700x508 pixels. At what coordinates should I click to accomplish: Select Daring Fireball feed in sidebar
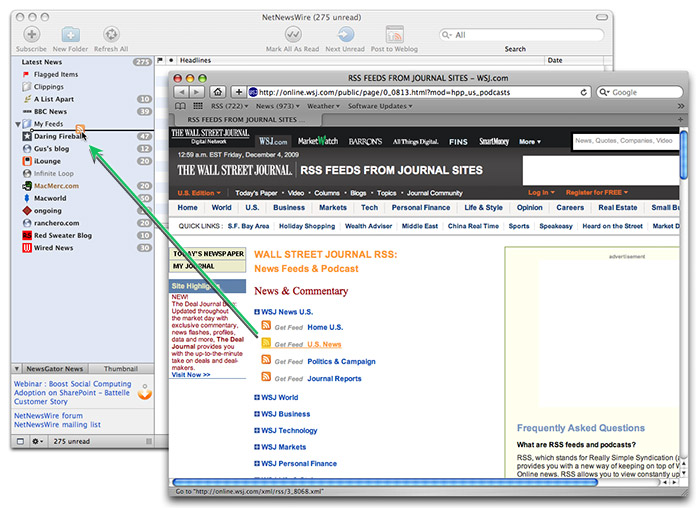(x=58, y=136)
